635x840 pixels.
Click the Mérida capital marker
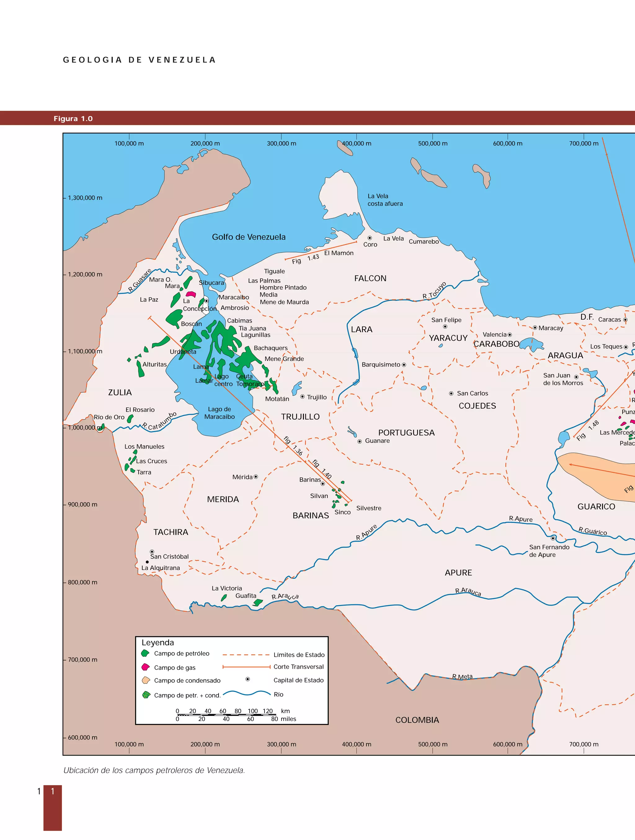pyautogui.click(x=255, y=477)
